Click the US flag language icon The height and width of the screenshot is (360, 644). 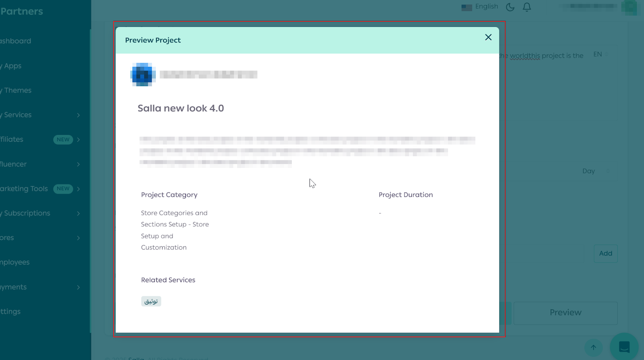coord(466,7)
